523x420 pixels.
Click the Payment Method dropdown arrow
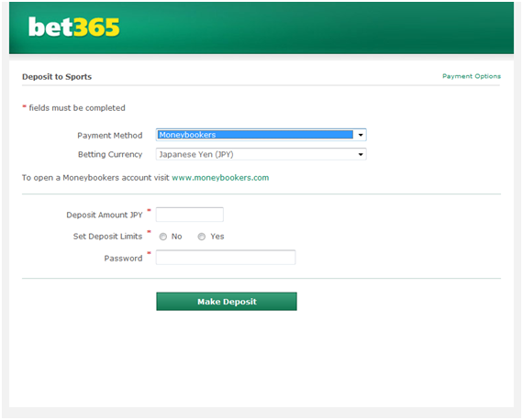[361, 135]
